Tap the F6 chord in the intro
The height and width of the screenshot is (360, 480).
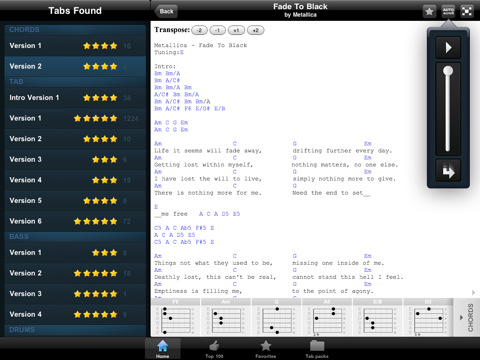(188, 109)
